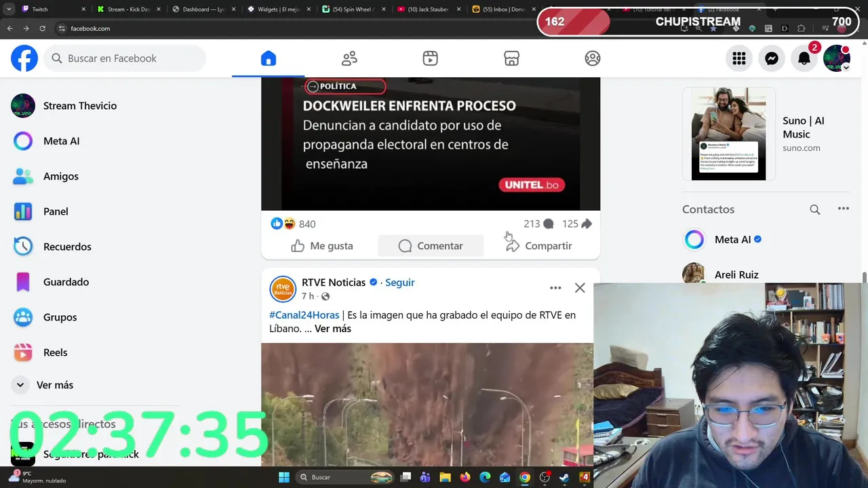The height and width of the screenshot is (488, 868).
Task: Hide the RTVE Noticias post with X
Action: [580, 288]
